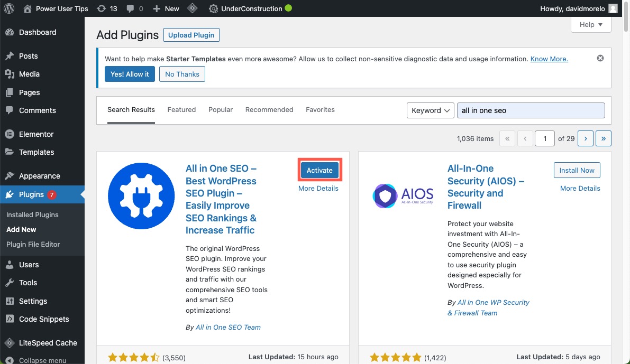The width and height of the screenshot is (630, 364).
Task: Click the WordPress logo in the admin bar
Action: (8, 8)
